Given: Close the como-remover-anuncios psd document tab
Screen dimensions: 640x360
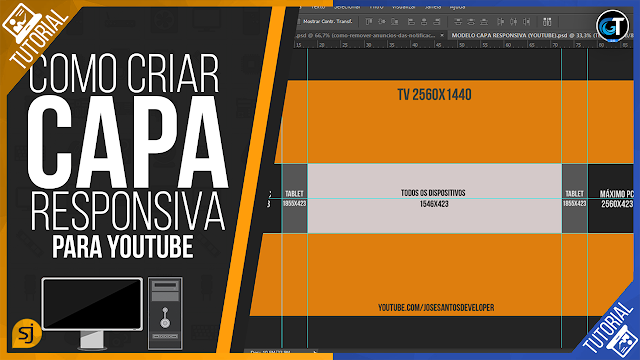Looking at the screenshot, I should click(442, 36).
